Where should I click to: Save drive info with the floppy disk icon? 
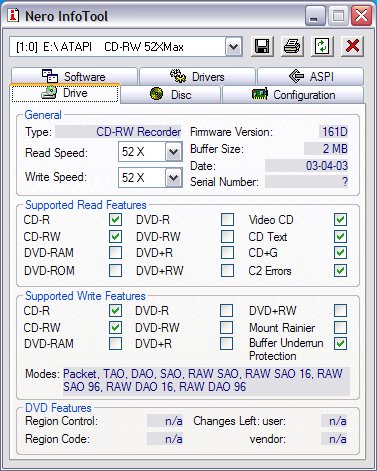(262, 46)
